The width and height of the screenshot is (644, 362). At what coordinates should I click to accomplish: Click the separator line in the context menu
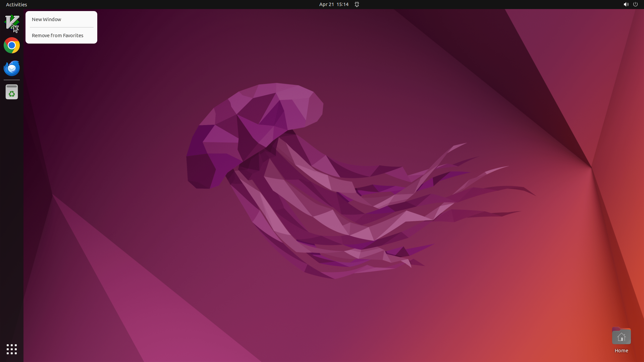tap(61, 27)
